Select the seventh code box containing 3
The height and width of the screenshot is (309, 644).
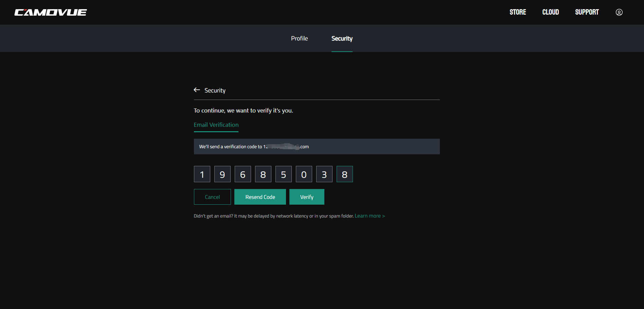click(324, 174)
